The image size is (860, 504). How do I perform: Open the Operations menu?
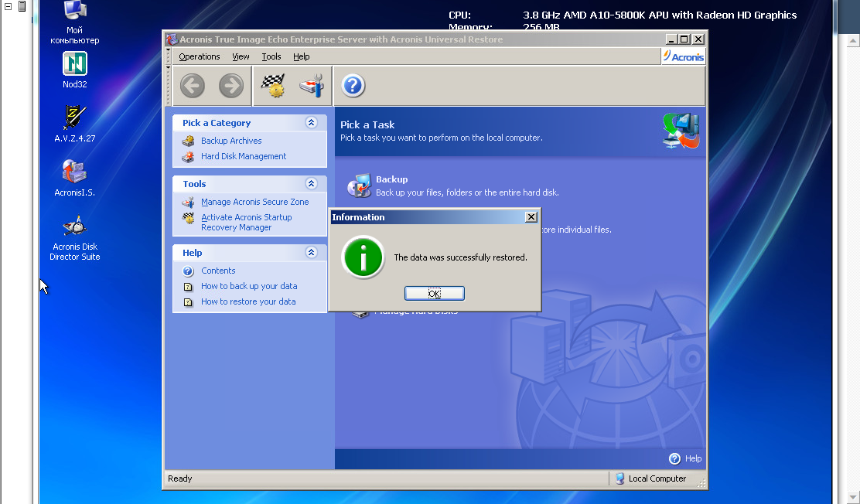point(199,56)
